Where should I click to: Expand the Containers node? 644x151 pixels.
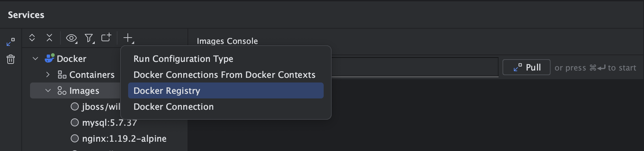48,75
